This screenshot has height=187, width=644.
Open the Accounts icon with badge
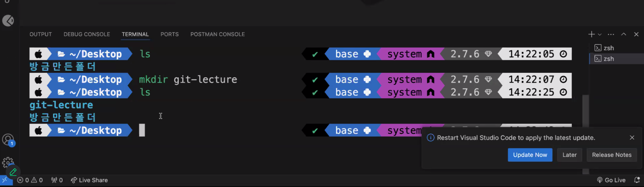[x=8, y=140]
